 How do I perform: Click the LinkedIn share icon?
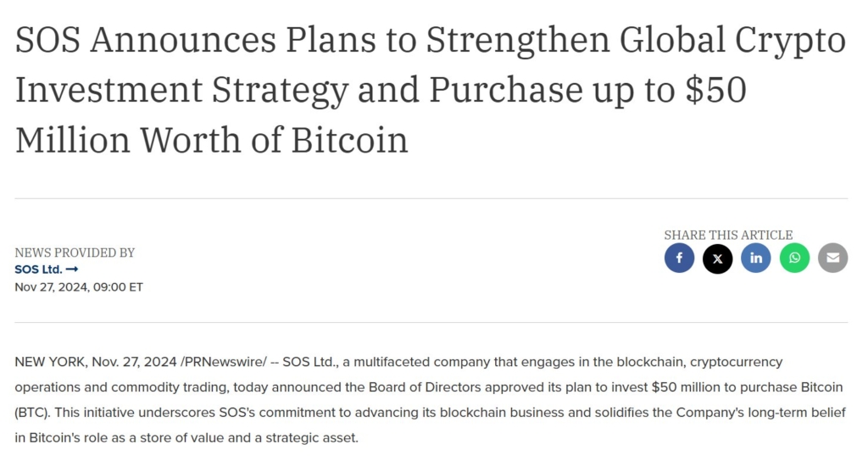755,258
